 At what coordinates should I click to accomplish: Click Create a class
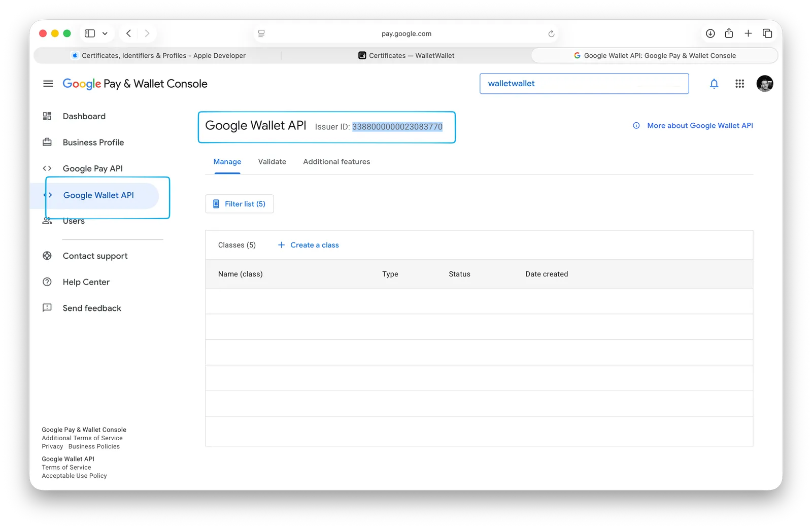coord(308,245)
